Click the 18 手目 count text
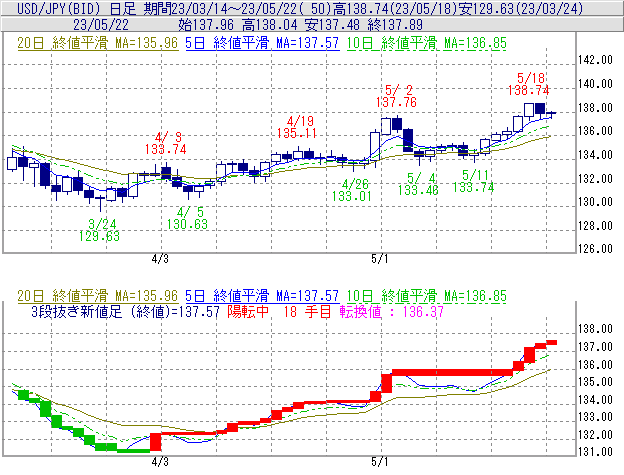Viewport: 624px width, 475px height. [307, 311]
